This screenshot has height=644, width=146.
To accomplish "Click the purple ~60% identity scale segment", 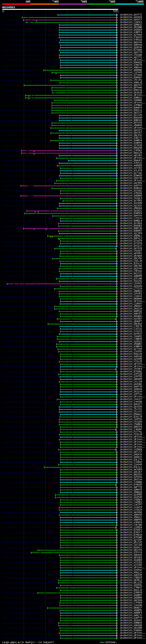I will [x=73, y=4].
